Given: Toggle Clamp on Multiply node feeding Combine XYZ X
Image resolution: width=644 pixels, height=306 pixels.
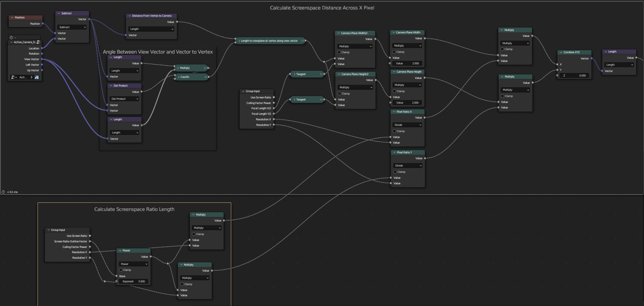Looking at the screenshot, I should click(502, 49).
